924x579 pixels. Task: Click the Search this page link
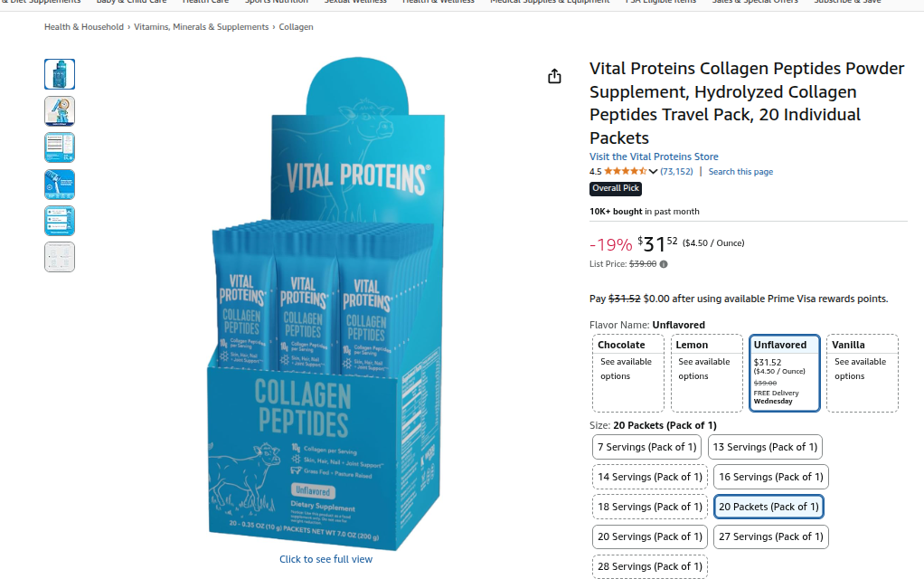click(x=740, y=172)
